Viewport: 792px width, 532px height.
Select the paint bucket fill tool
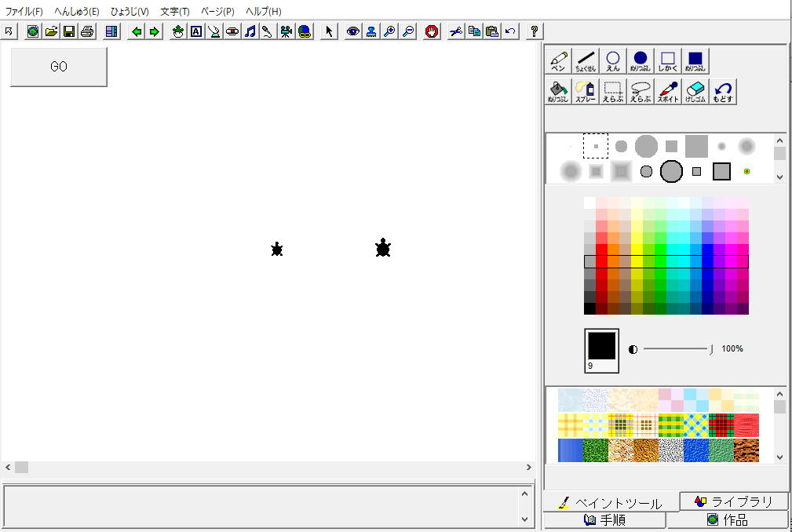(558, 92)
